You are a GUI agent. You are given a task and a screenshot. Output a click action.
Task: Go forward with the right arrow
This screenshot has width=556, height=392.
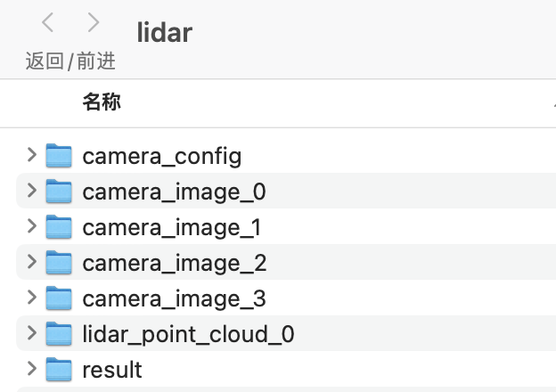click(x=94, y=23)
